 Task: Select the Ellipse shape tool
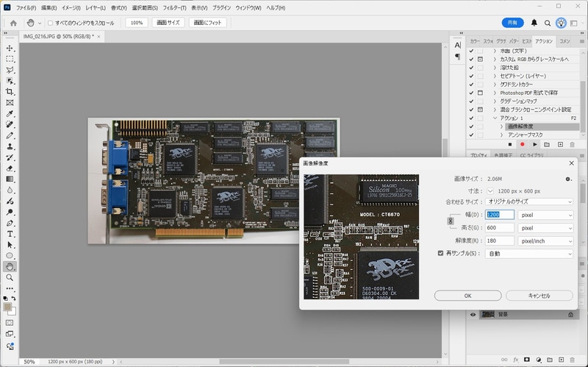point(10,256)
